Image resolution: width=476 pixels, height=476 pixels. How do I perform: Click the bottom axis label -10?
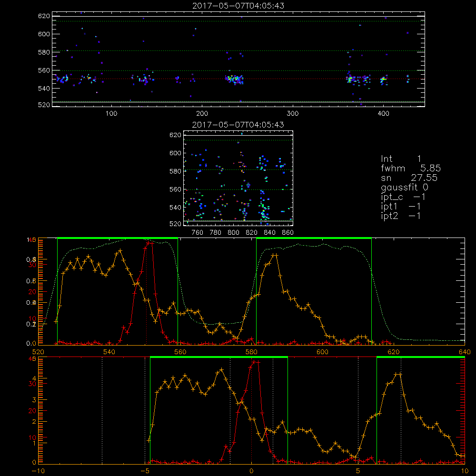(38, 471)
